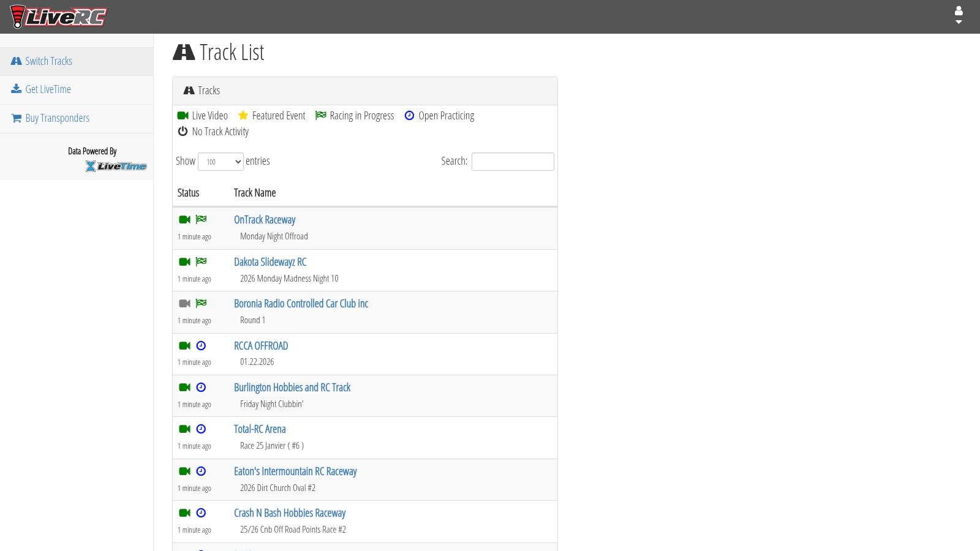Click the No Track Activity power icon
Screen dimensions: 980x551
point(183,132)
